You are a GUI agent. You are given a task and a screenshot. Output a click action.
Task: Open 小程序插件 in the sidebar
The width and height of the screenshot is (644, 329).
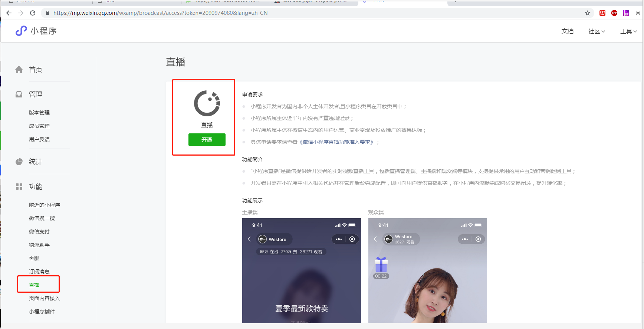pos(42,312)
